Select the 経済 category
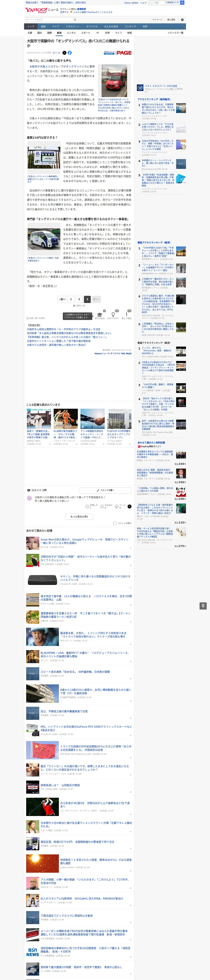 (59, 33)
